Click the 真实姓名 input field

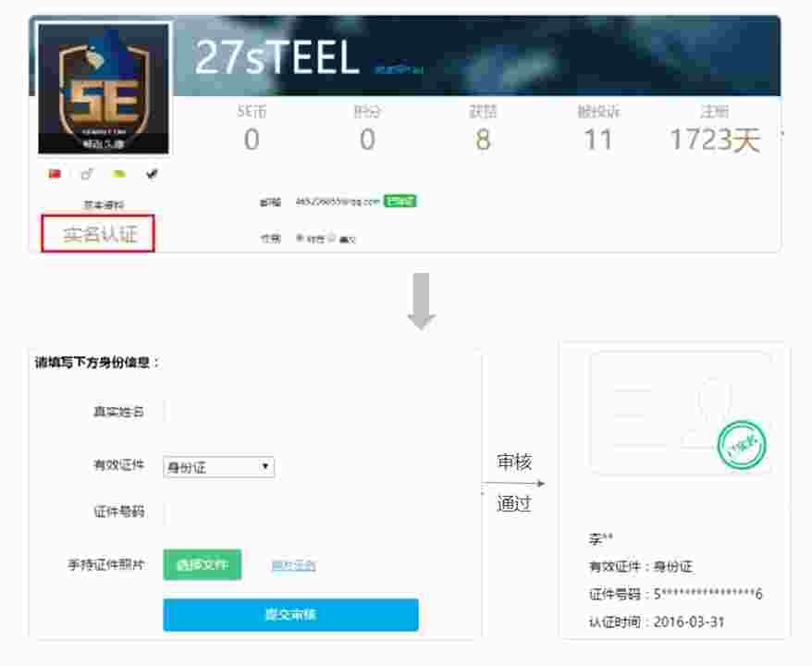pos(290,412)
